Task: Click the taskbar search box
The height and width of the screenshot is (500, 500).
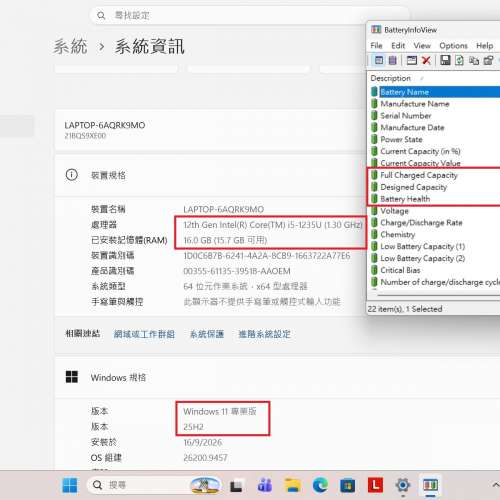Action: pos(154,485)
